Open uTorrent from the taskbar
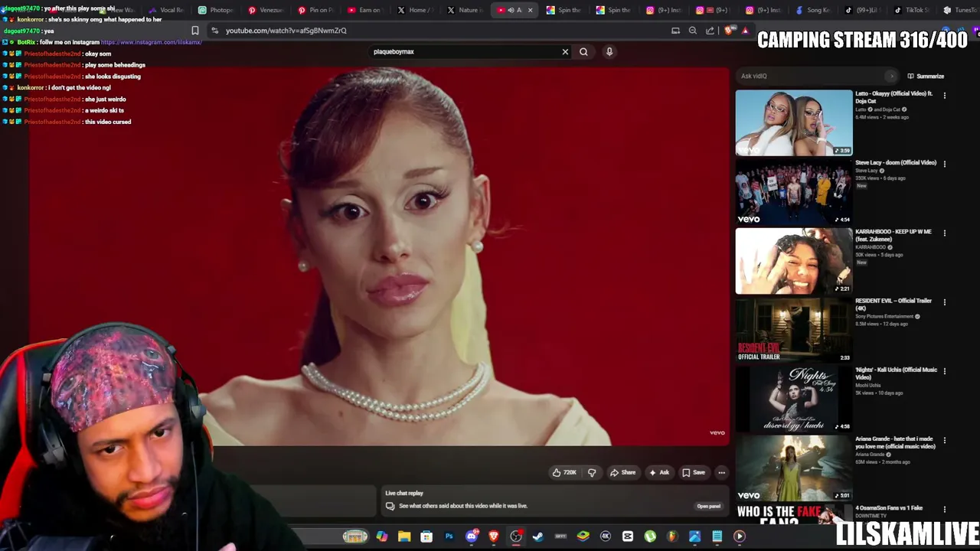This screenshot has width=980, height=551. tap(650, 536)
